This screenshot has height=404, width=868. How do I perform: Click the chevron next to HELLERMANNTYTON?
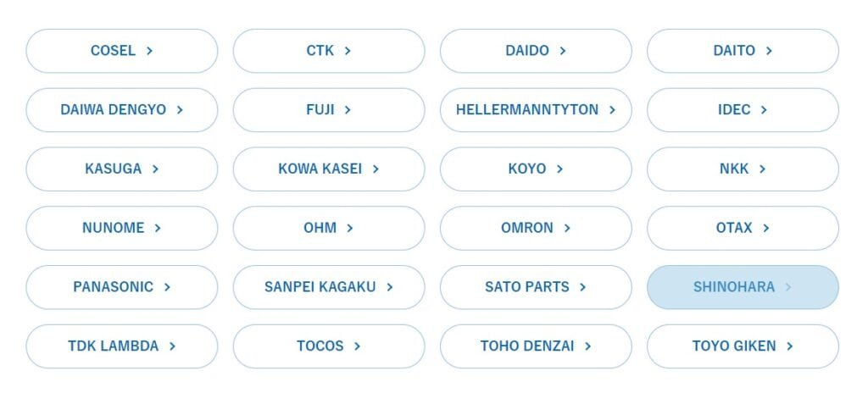612,110
